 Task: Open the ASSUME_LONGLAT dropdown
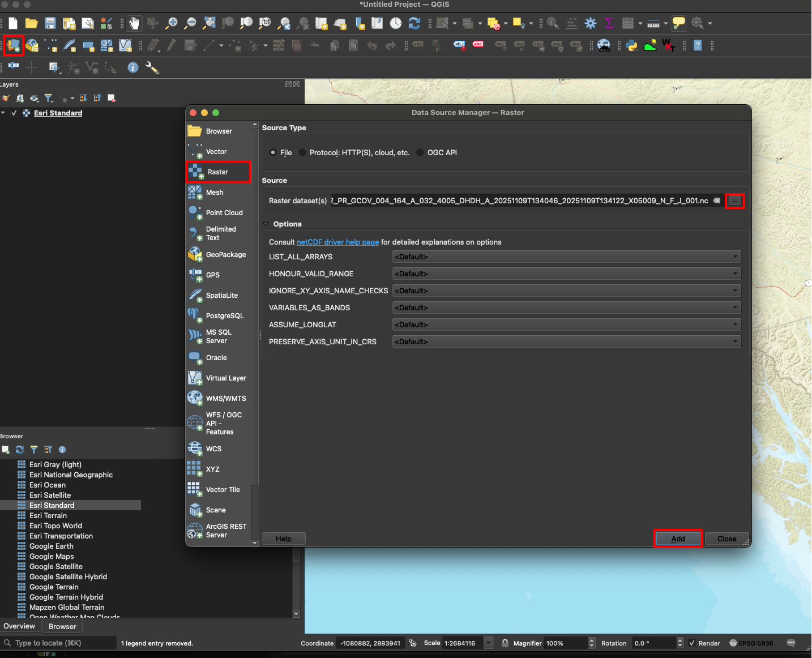coord(566,324)
